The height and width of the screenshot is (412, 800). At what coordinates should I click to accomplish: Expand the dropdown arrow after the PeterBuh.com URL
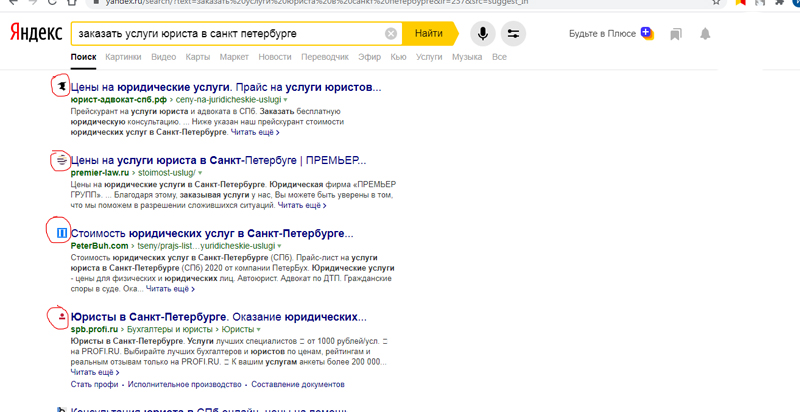(279, 247)
